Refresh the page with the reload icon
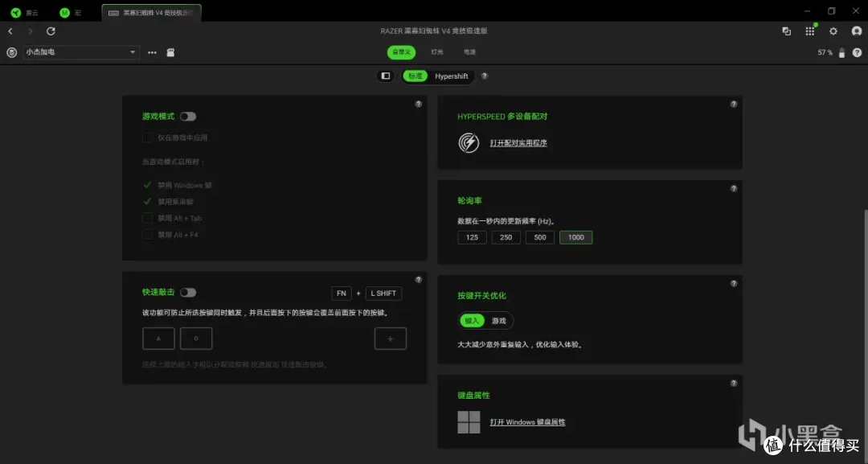 [51, 31]
